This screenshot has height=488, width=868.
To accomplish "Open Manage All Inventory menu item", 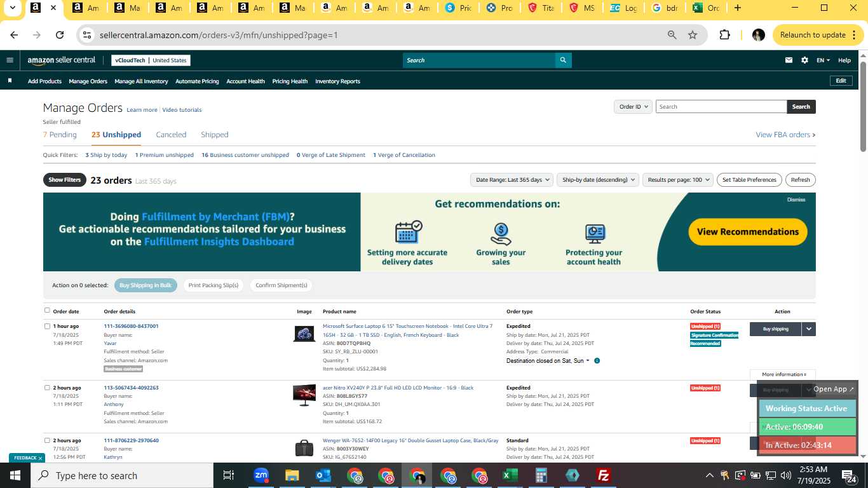I will click(x=141, y=81).
